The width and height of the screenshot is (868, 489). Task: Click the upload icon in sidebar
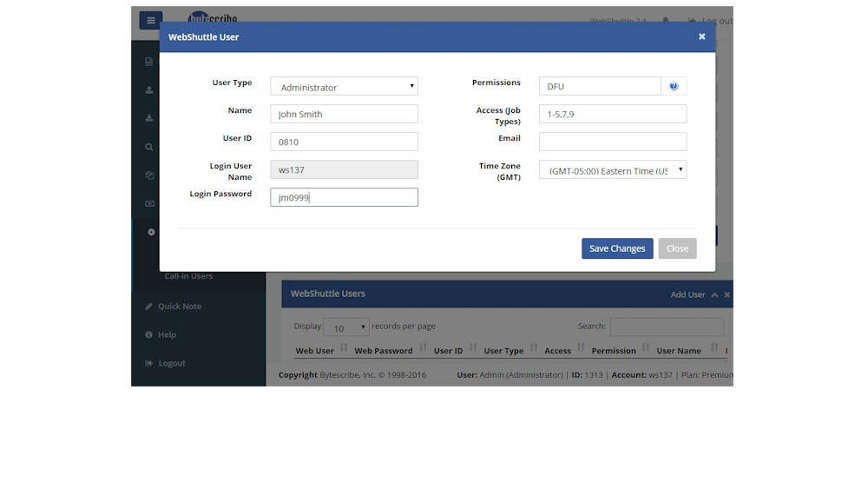click(x=149, y=89)
